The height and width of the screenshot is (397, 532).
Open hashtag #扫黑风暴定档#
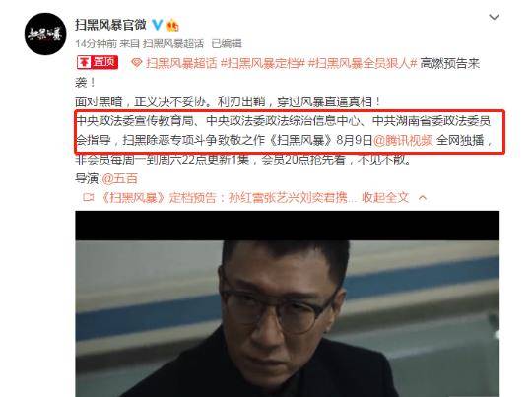263,63
